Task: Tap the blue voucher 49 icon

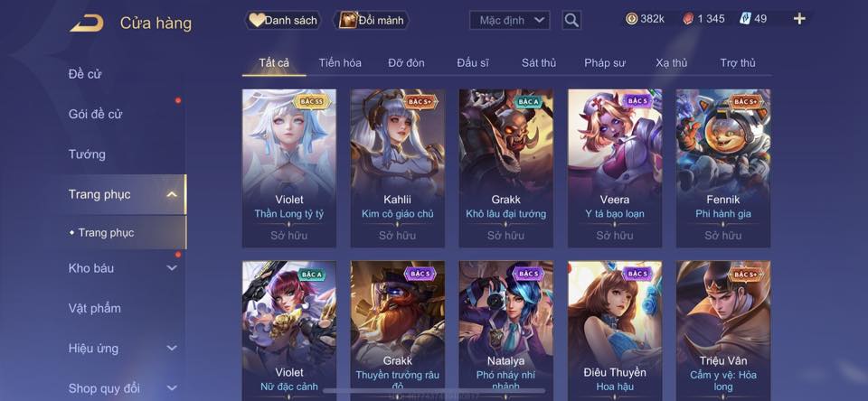Action: click(745, 19)
